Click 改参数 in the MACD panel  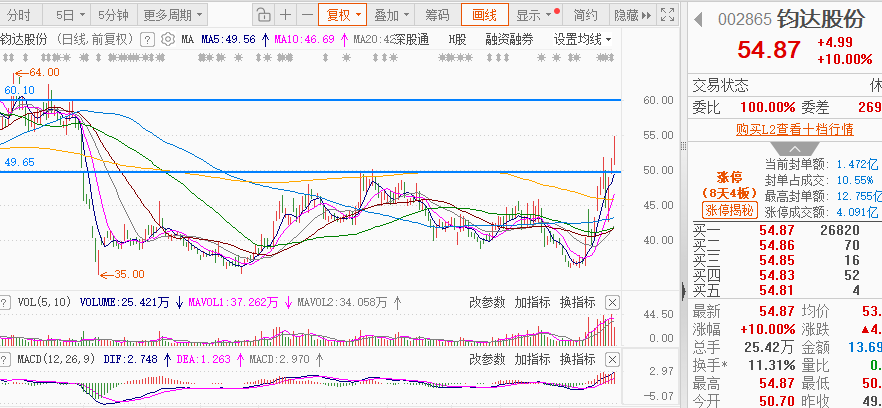[x=487, y=360]
